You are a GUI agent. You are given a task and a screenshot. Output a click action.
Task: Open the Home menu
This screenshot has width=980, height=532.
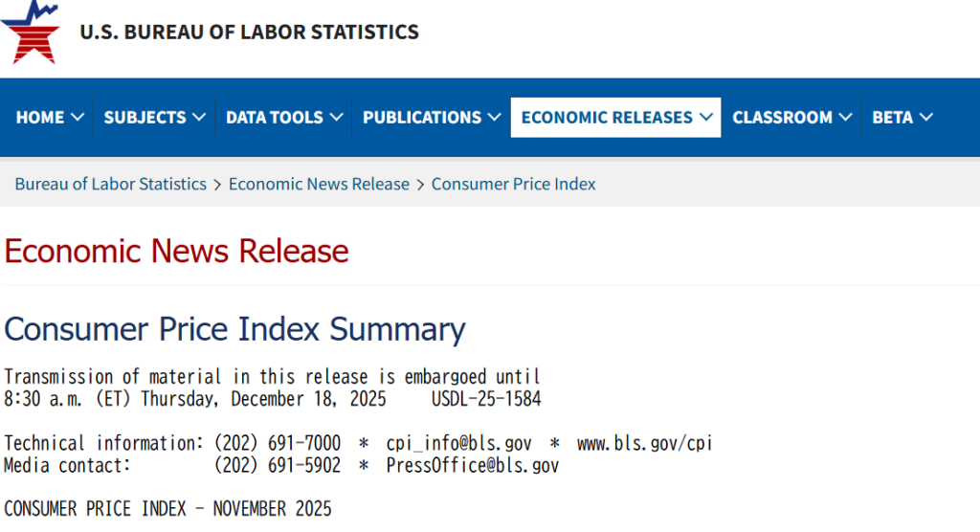click(40, 118)
